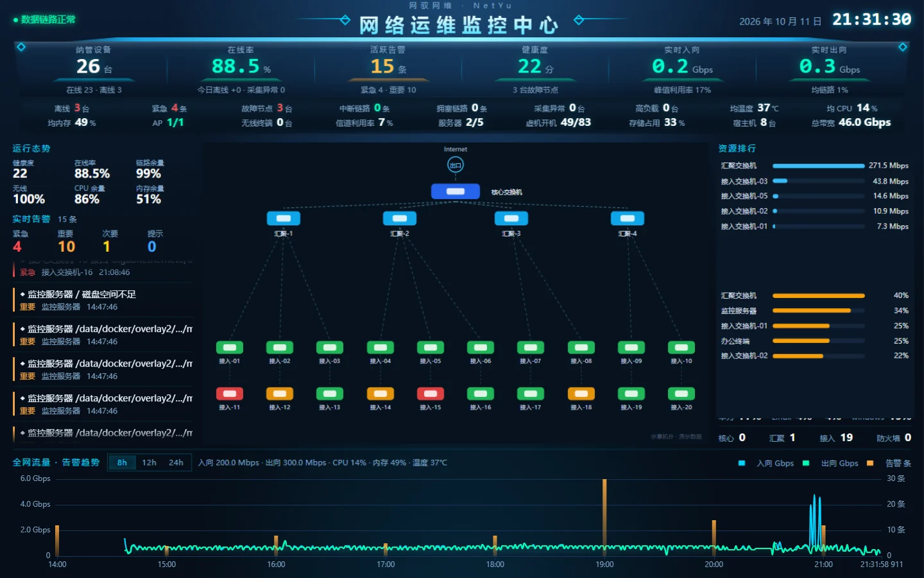Click the clock showing 21:31:30
The height and width of the screenshot is (578, 924).
871,20
